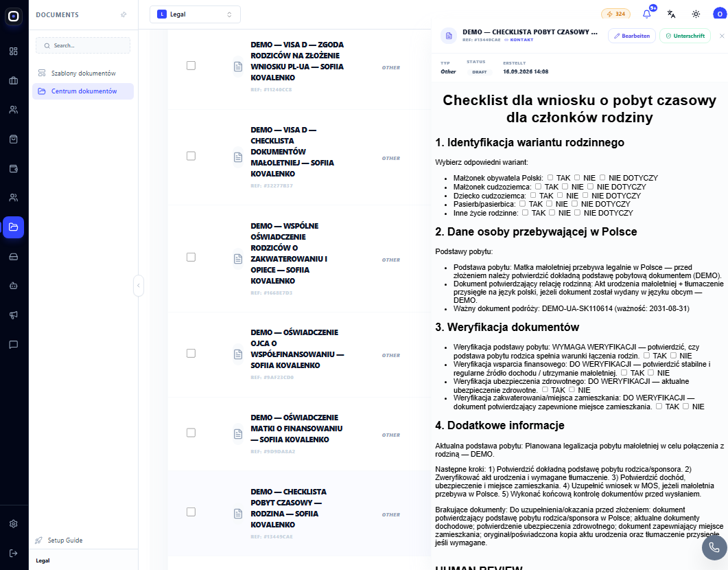Tick TAK for Małżonek obywatela Polski
Viewport: 728px width, 570px height.
point(550,177)
